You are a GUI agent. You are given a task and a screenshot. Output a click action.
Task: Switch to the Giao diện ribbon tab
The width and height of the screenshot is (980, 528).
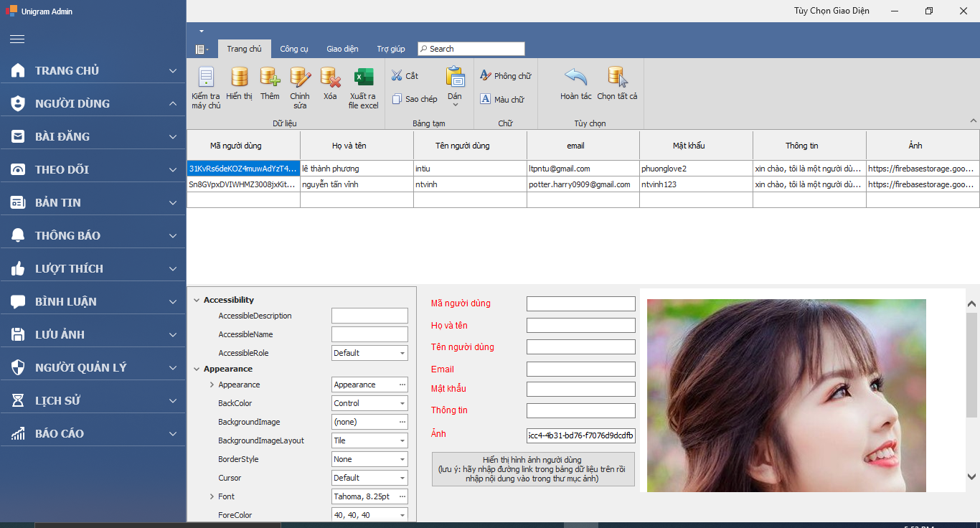coord(341,49)
